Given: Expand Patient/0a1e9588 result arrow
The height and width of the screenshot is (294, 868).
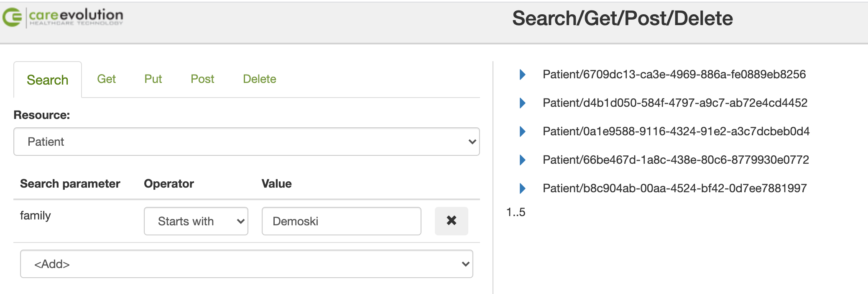Looking at the screenshot, I should (x=522, y=132).
